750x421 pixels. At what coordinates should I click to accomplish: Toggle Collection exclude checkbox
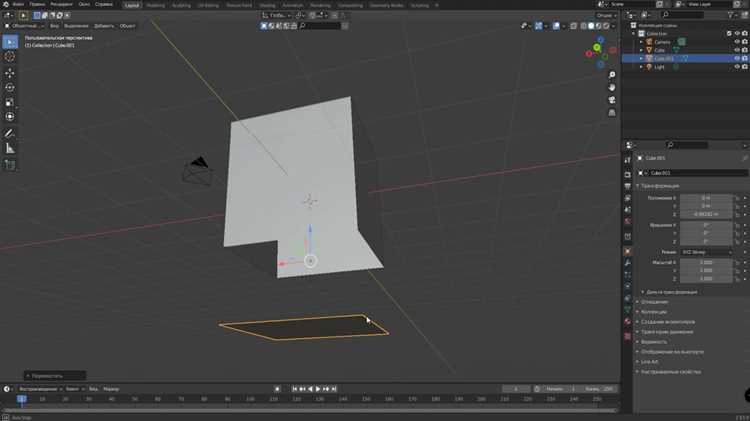729,33
